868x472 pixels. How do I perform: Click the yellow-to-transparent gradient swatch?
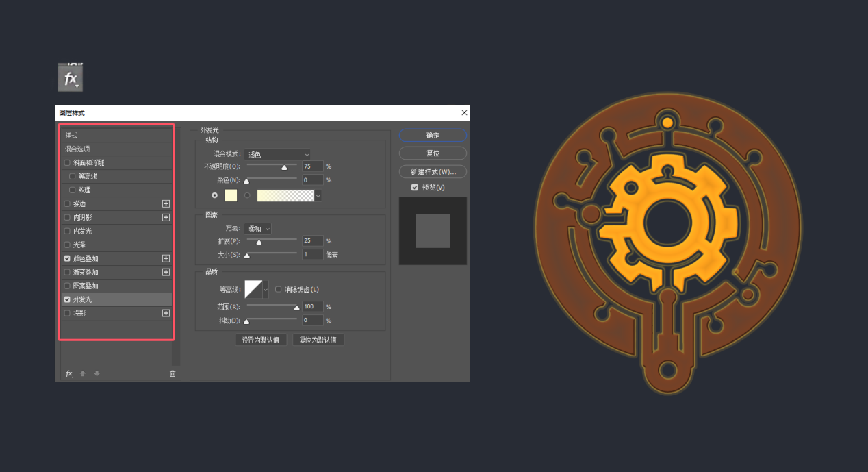[x=285, y=195]
